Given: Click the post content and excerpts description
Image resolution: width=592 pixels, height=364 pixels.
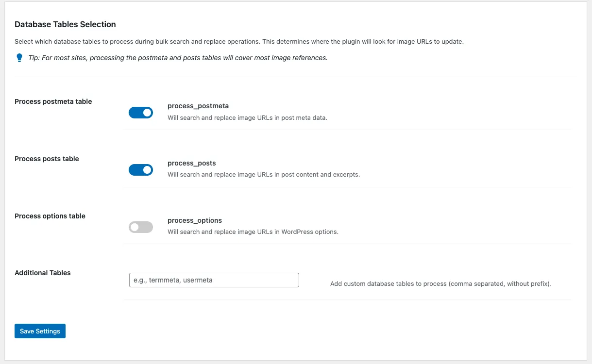Looking at the screenshot, I should pos(264,174).
